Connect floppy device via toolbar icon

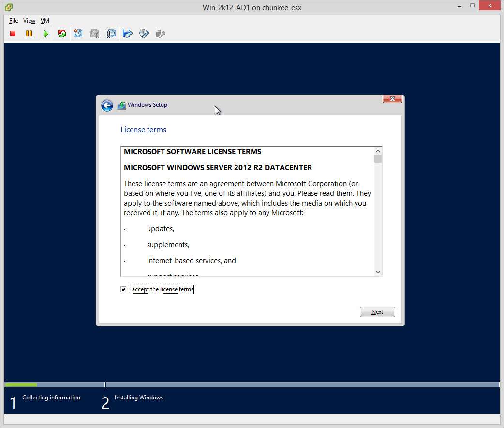pyautogui.click(x=128, y=33)
